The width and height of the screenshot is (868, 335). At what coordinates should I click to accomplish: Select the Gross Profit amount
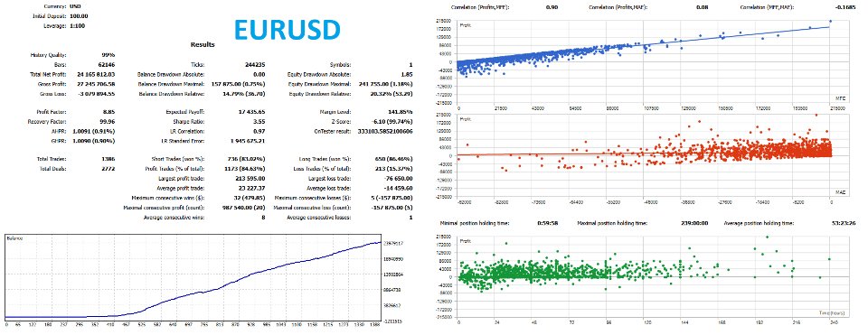[96, 84]
